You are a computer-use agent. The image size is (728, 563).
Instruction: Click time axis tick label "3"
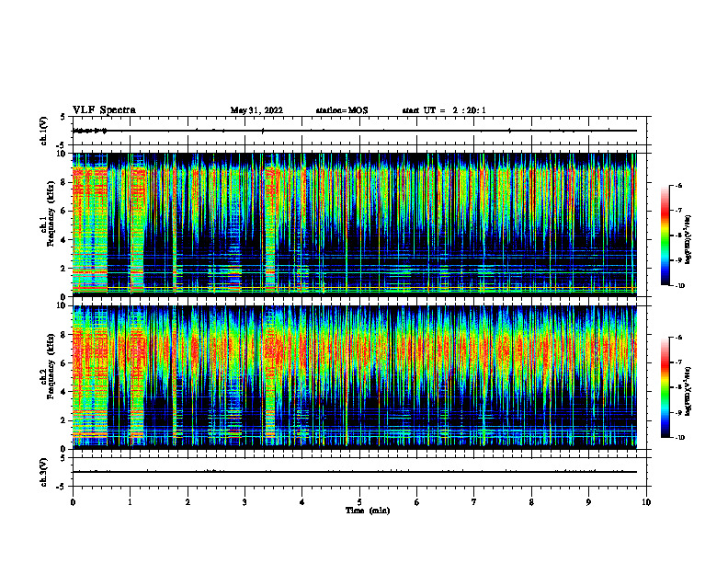[245, 502]
